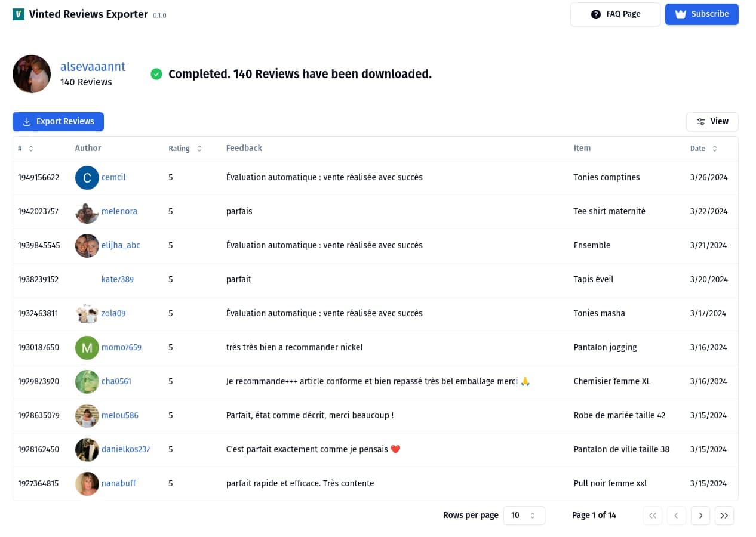This screenshot has width=756, height=537.
Task: Open the FAQ Page
Action: [x=615, y=14]
